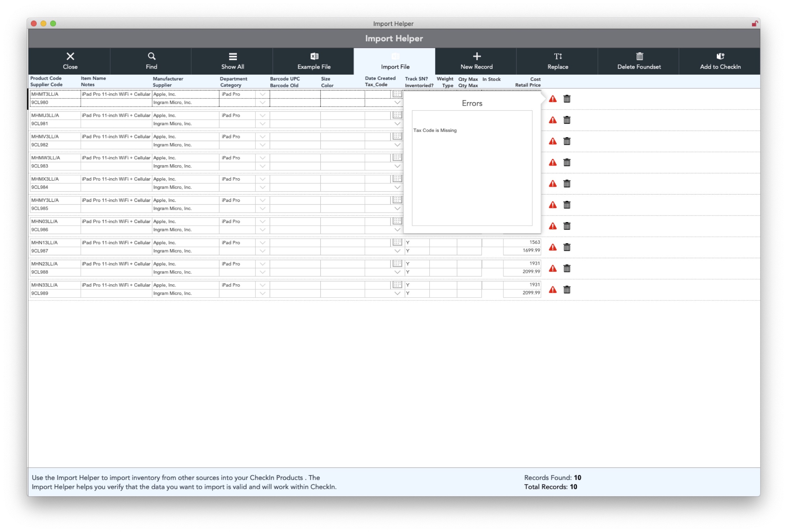The width and height of the screenshot is (787, 532).
Task: Expand Department dropdown for MHMT3LL/A
Action: tap(263, 94)
